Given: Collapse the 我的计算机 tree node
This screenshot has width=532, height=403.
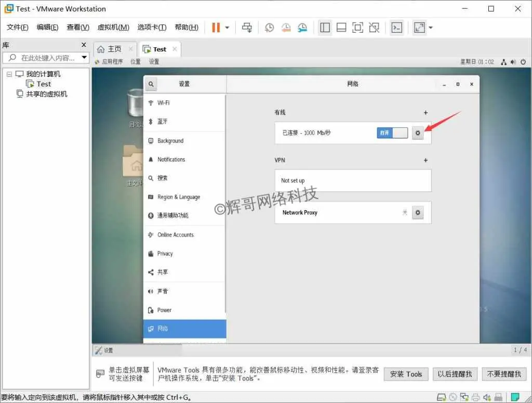Looking at the screenshot, I should pos(9,74).
